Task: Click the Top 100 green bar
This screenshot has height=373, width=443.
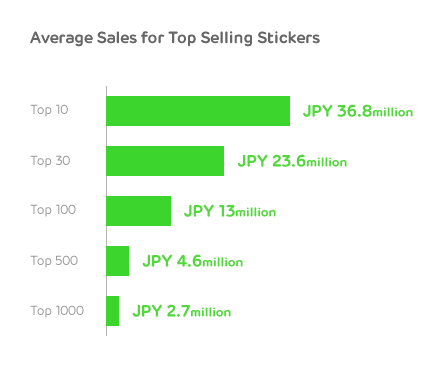Action: [x=139, y=211]
